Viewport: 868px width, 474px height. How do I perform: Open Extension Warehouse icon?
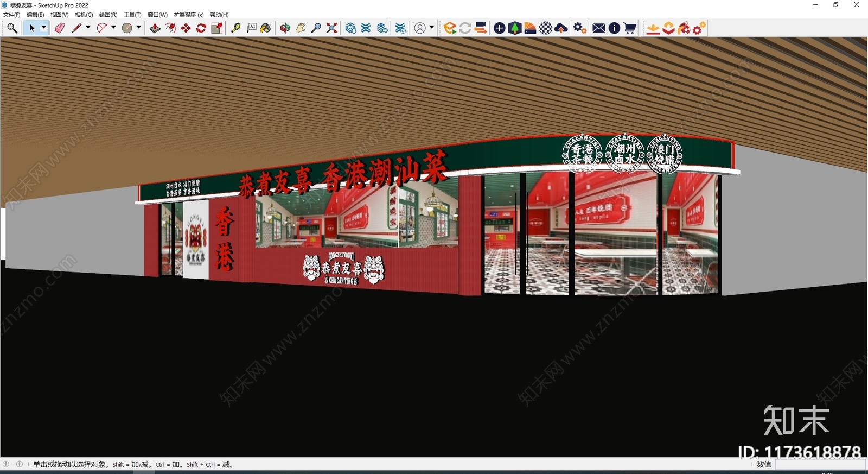[x=366, y=28]
